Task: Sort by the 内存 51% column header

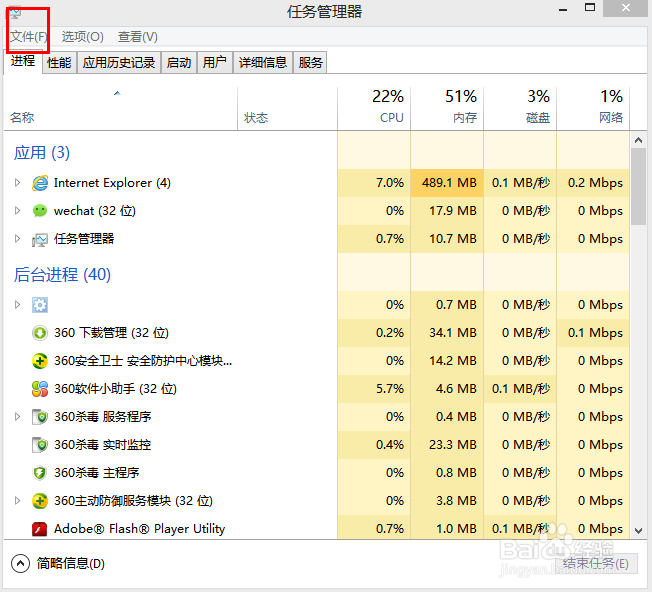Action: [x=447, y=109]
